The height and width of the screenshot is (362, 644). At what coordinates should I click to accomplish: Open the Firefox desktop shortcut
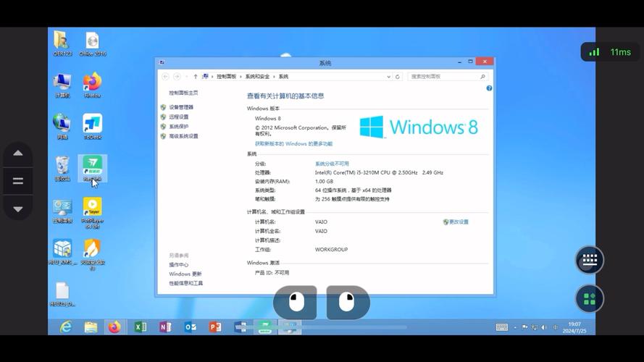tap(92, 83)
